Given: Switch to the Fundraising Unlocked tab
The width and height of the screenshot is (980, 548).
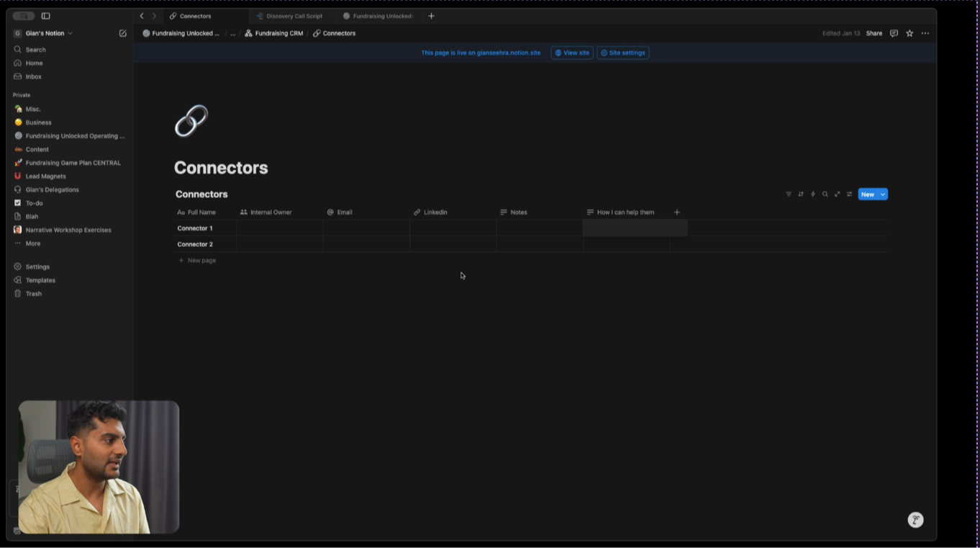Looking at the screenshot, I should (379, 16).
